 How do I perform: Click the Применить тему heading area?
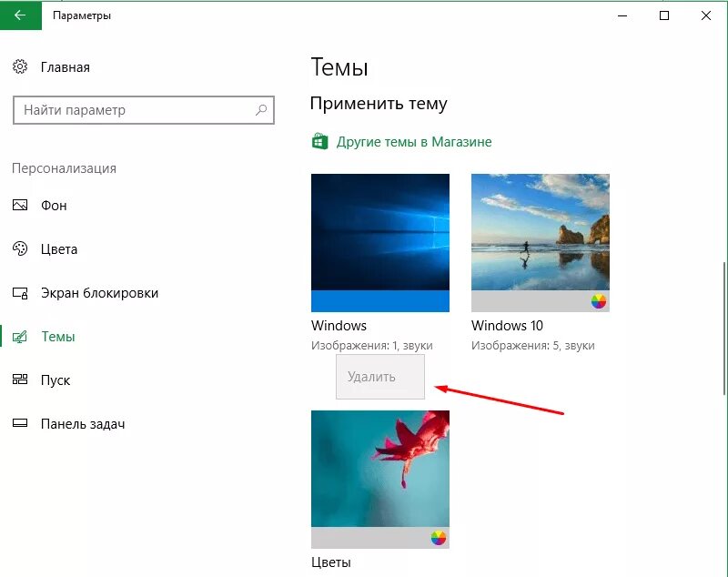[379, 104]
